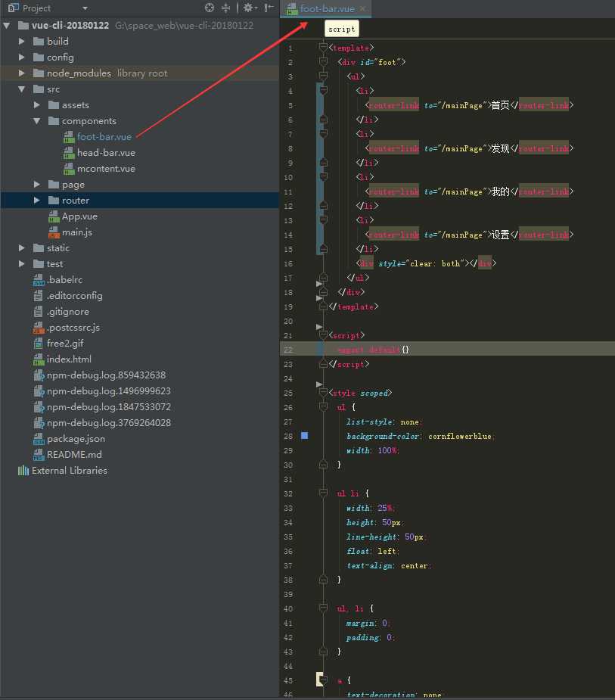Click the index.html file icon
The image size is (615, 700).
(x=39, y=359)
